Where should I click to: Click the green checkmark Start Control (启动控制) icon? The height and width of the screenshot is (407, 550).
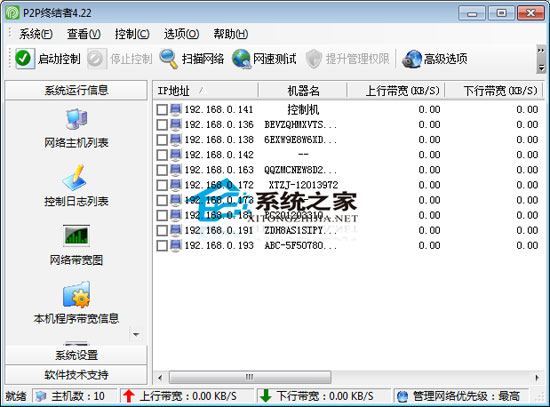pyautogui.click(x=25, y=58)
